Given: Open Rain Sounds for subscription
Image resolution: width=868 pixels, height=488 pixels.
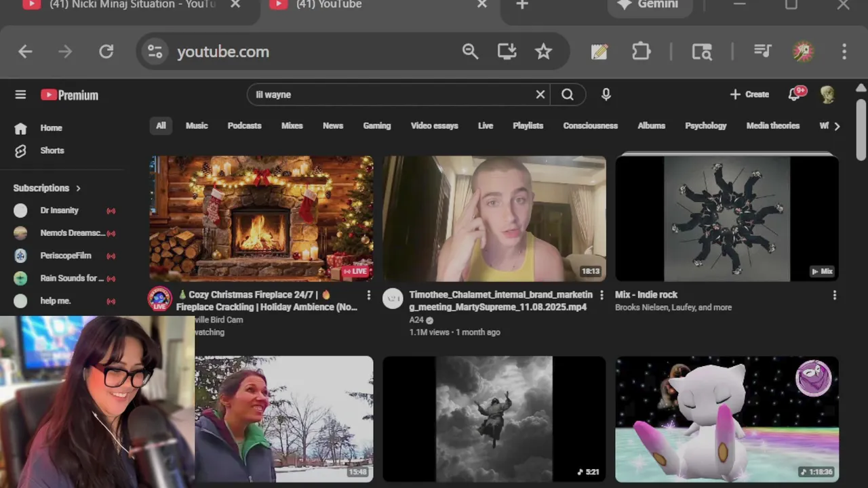Looking at the screenshot, I should [x=64, y=279].
